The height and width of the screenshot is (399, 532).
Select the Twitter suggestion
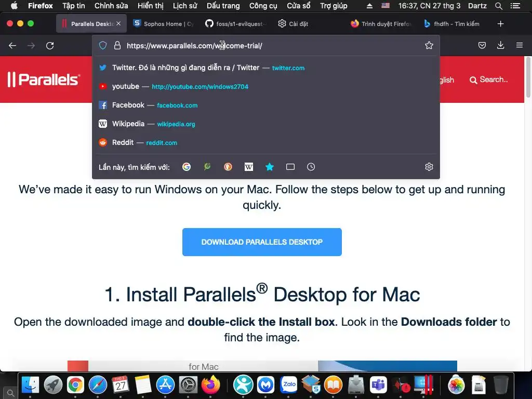point(266,68)
